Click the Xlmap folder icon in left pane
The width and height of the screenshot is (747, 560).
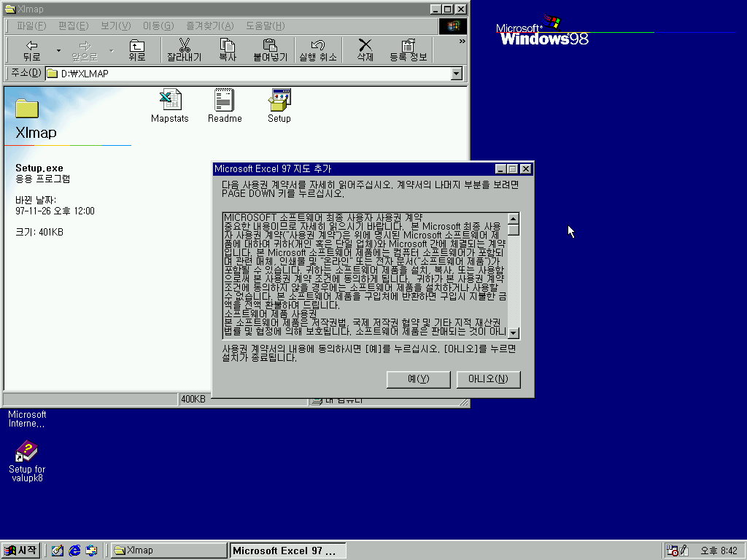[x=27, y=109]
